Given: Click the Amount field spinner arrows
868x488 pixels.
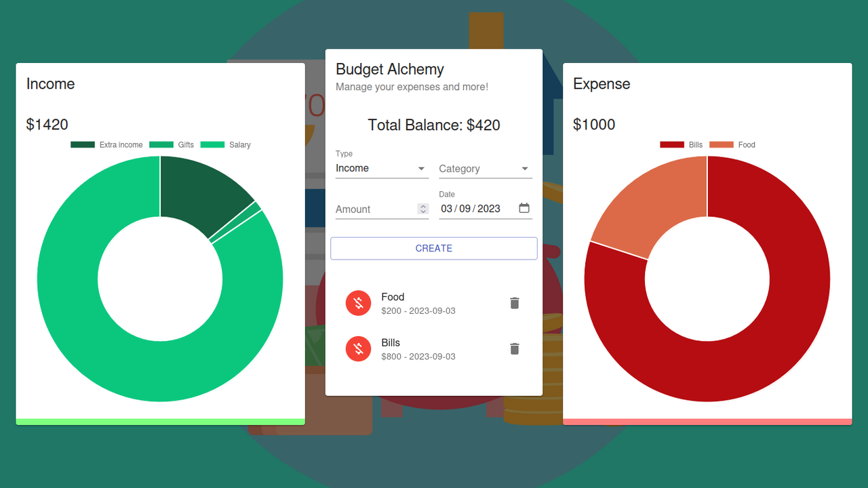Looking at the screenshot, I should coord(423,209).
